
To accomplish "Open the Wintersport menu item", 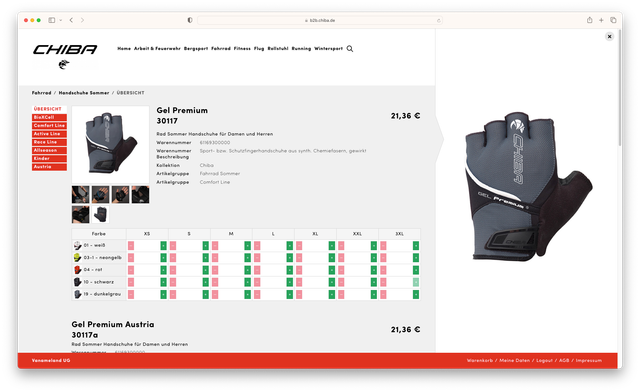I will coord(329,49).
